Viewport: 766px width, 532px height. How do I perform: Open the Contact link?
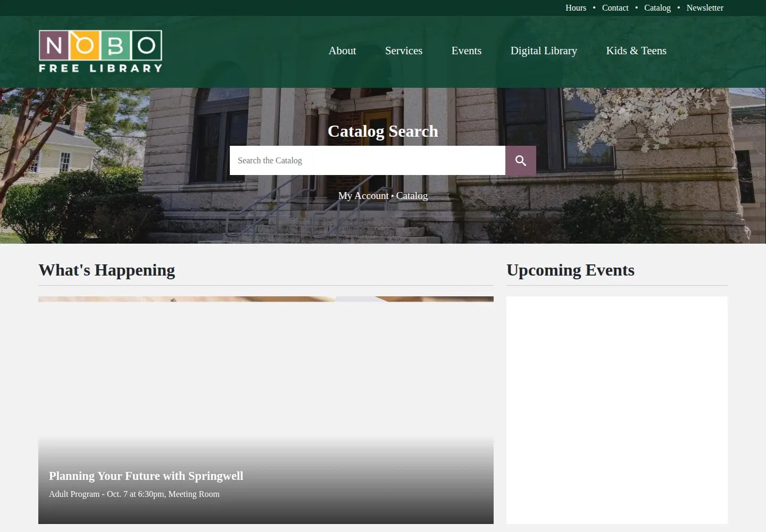[x=615, y=8]
